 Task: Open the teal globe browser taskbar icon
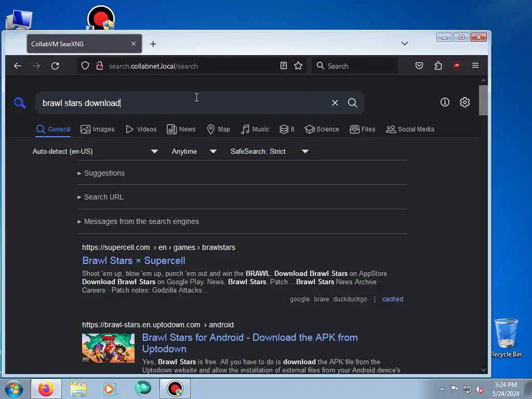[x=143, y=389]
